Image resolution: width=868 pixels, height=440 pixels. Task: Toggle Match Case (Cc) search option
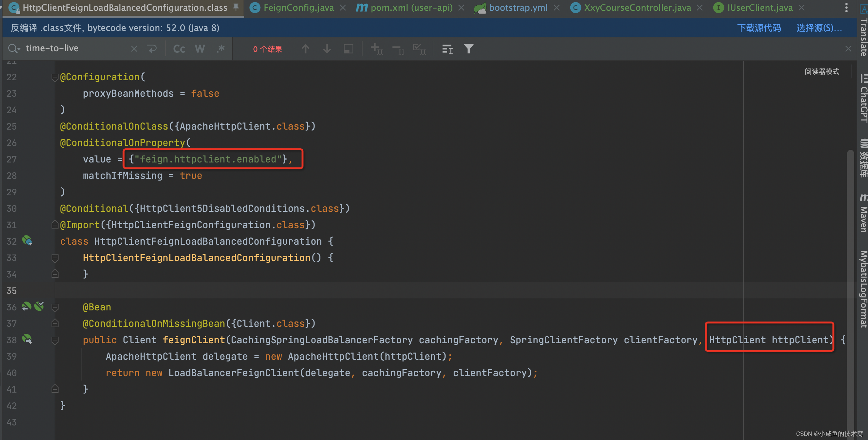(x=179, y=49)
